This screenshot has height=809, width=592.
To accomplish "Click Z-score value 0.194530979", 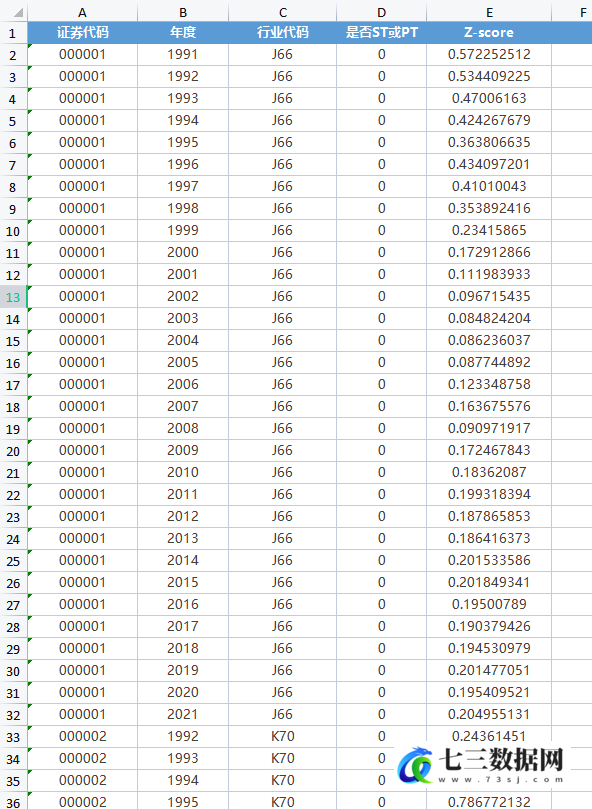I will coord(489,649).
